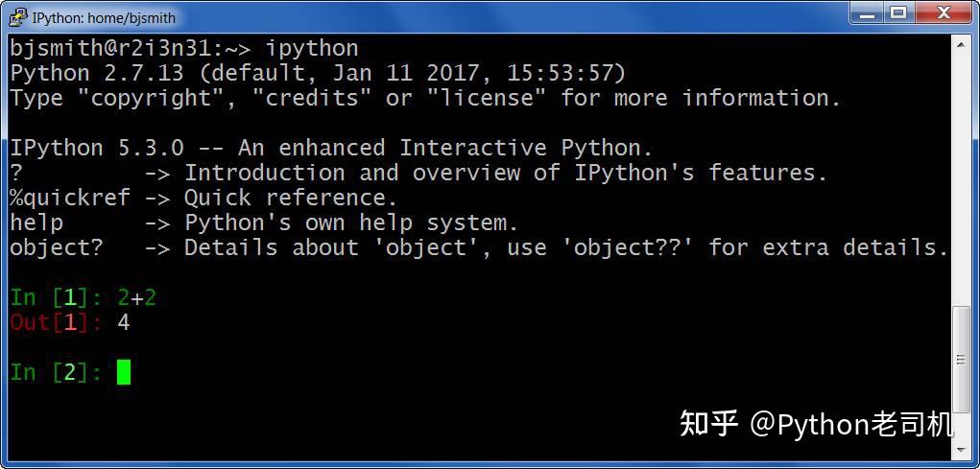Screen dimensions: 980x469
Task: Click the scrollbar down arrow
Action: click(961, 450)
